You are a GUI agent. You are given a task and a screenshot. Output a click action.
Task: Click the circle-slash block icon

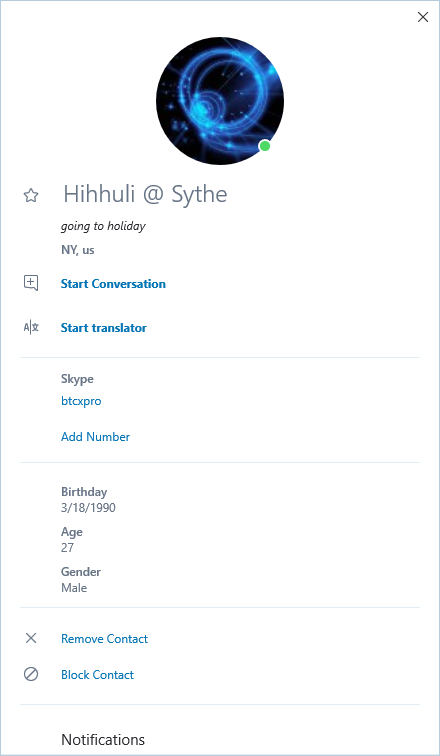pyautogui.click(x=31, y=674)
